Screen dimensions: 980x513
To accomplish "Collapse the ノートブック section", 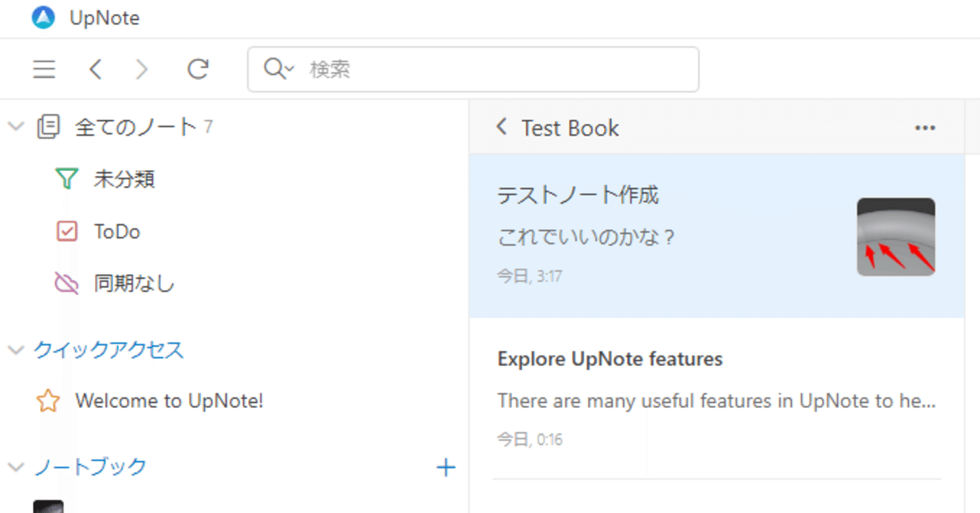I will 15,467.
